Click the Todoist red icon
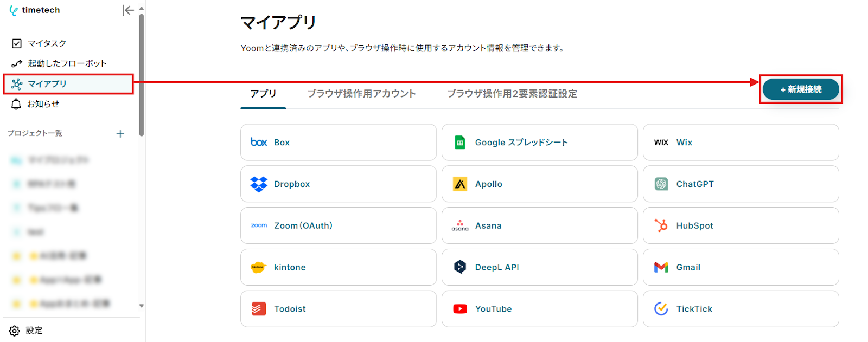Image resolution: width=868 pixels, height=342 pixels. [259, 309]
